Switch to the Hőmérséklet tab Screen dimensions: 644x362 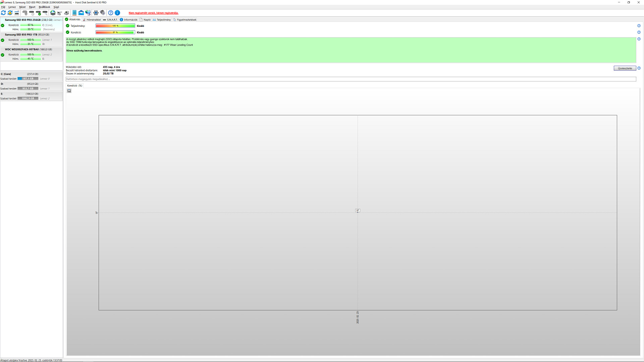pyautogui.click(x=93, y=20)
